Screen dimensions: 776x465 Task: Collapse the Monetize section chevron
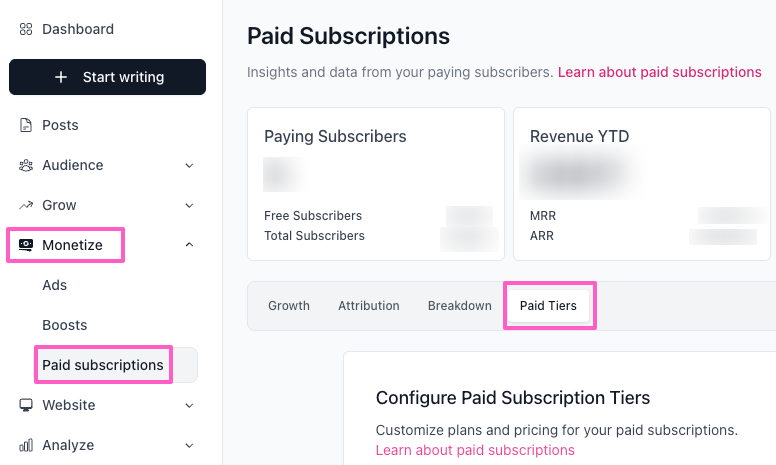click(189, 245)
